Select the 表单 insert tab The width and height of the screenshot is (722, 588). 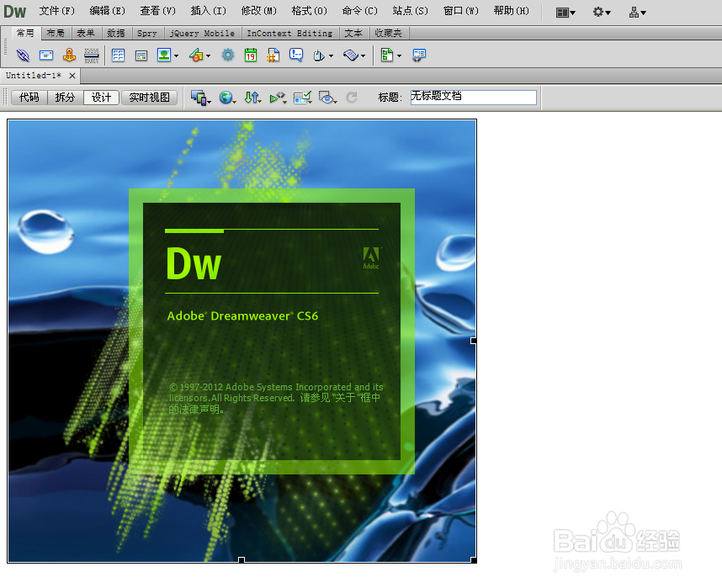pyautogui.click(x=86, y=33)
